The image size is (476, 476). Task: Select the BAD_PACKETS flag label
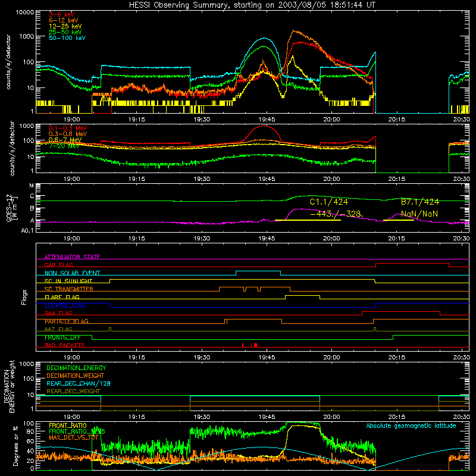(65, 345)
